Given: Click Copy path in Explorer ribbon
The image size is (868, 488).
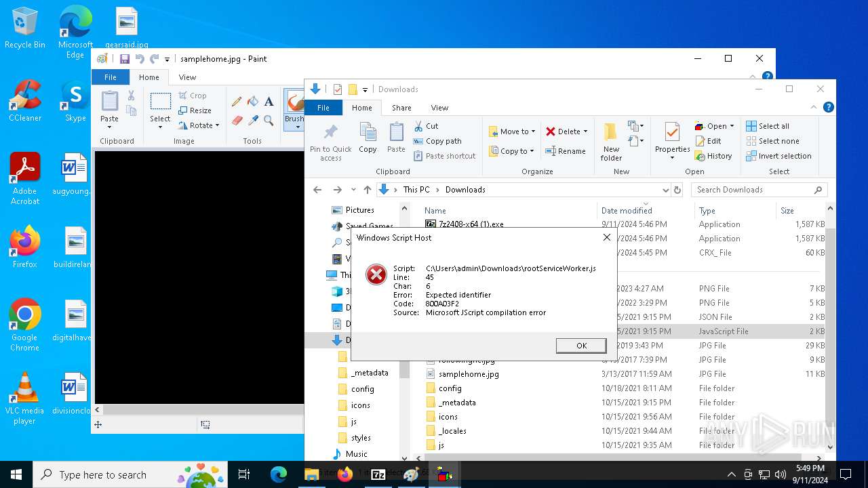Looking at the screenshot, I should (437, 141).
